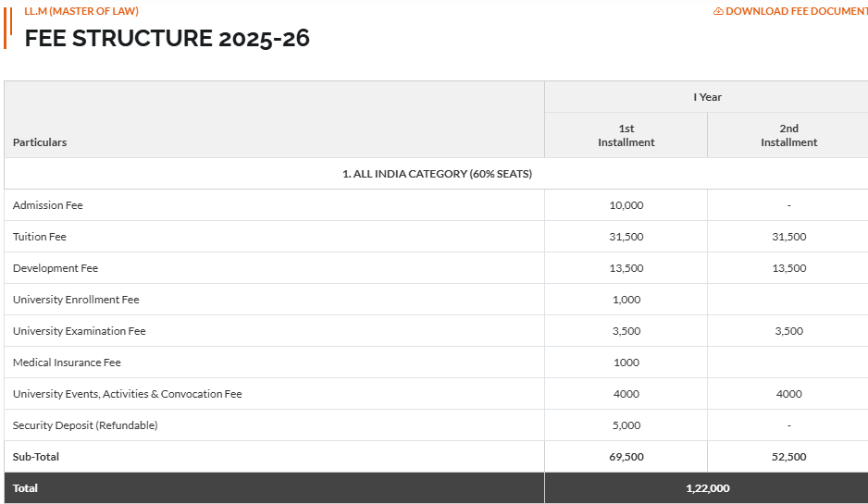868x504 pixels.
Task: Click the cloud download icon
Action: [x=718, y=12]
